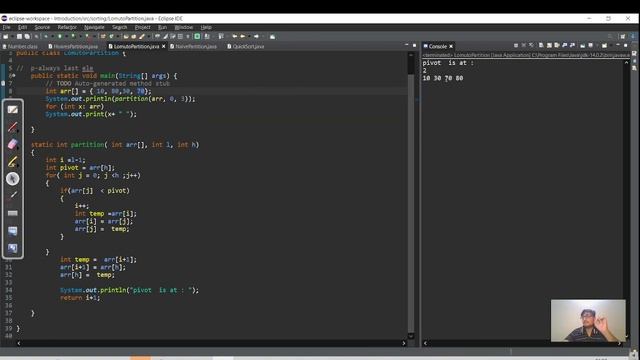This screenshot has width=640, height=360.
Task: Switch to the QuickSort.java tab
Action: [246, 47]
